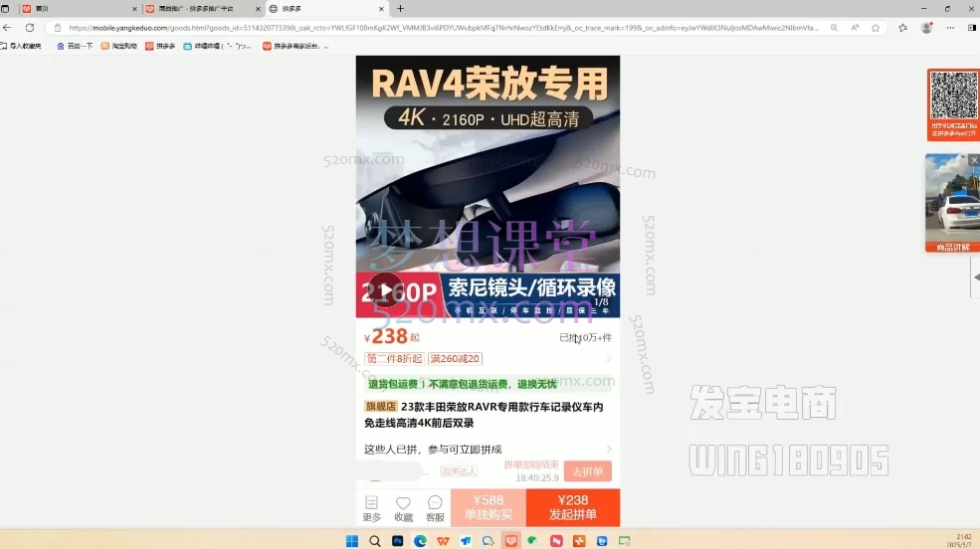The image size is (980, 549).
Task: Open the 百度一下 bookmark
Action: (x=75, y=46)
